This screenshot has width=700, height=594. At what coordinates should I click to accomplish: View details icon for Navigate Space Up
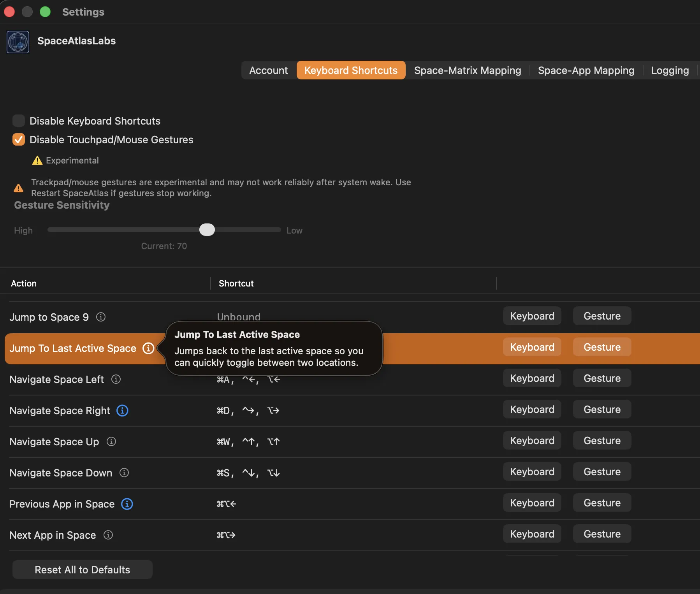111,441
